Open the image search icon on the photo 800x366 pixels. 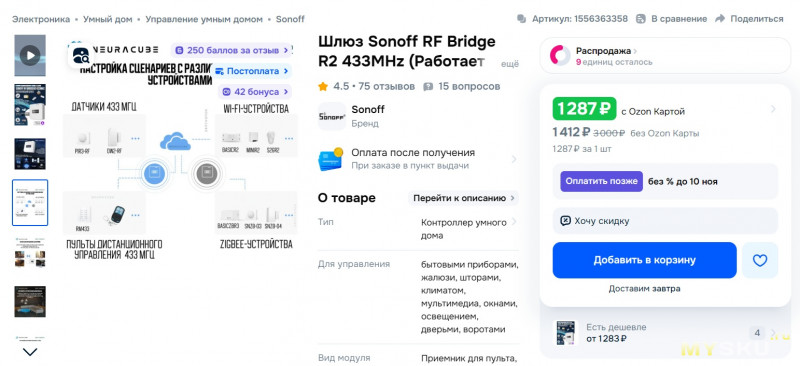coord(81,55)
